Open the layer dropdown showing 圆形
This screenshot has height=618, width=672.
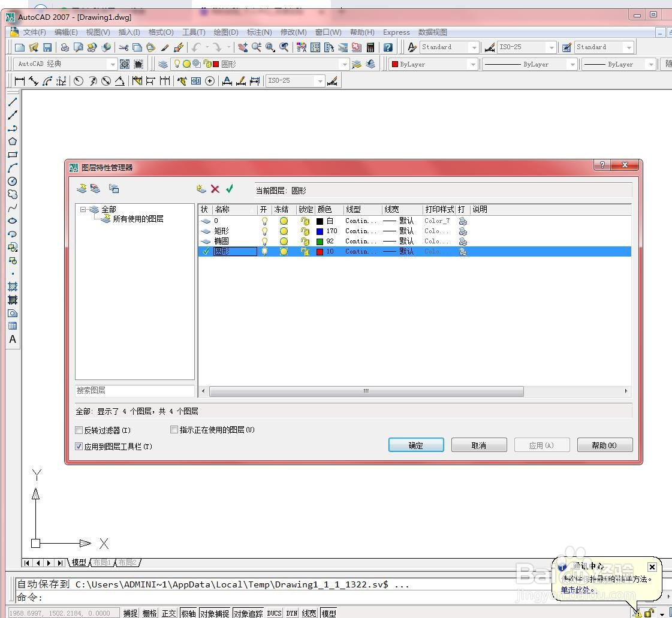[345, 64]
